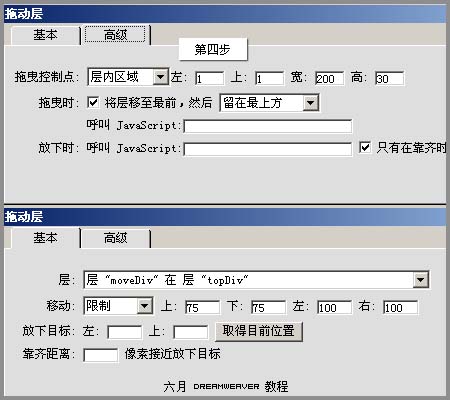Open the 限制 movement dropdown
This screenshot has height=400, width=450.
point(145,305)
